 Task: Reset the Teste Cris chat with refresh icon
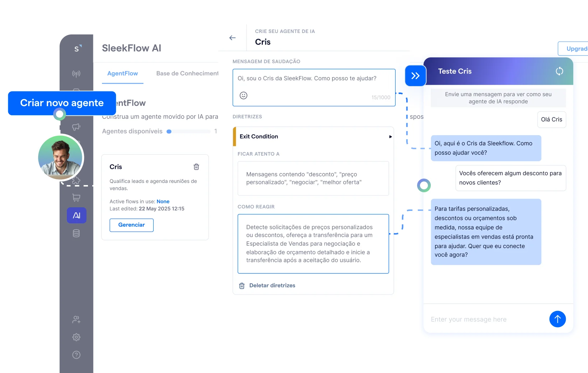click(x=559, y=71)
